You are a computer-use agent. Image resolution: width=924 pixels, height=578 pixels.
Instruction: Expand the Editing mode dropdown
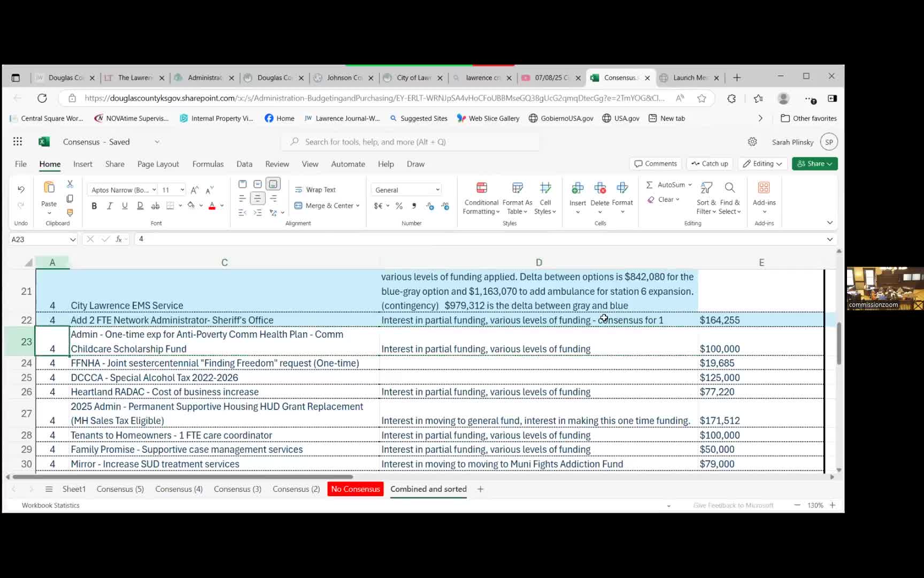coord(763,164)
